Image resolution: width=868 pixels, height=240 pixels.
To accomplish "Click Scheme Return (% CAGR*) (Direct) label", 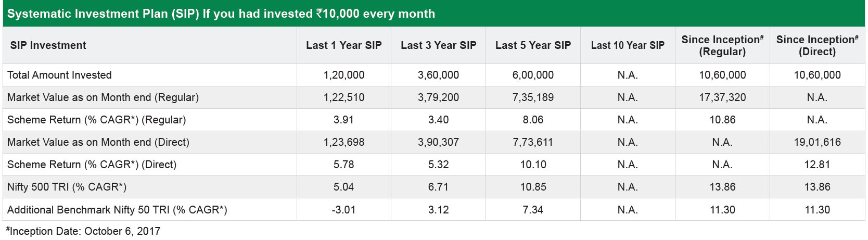I will point(92,165).
